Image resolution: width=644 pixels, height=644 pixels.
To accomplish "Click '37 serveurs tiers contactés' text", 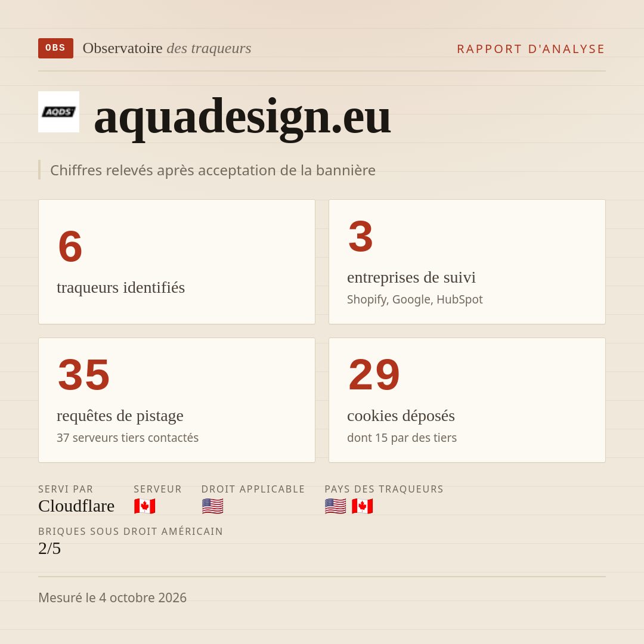I will 128,438.
